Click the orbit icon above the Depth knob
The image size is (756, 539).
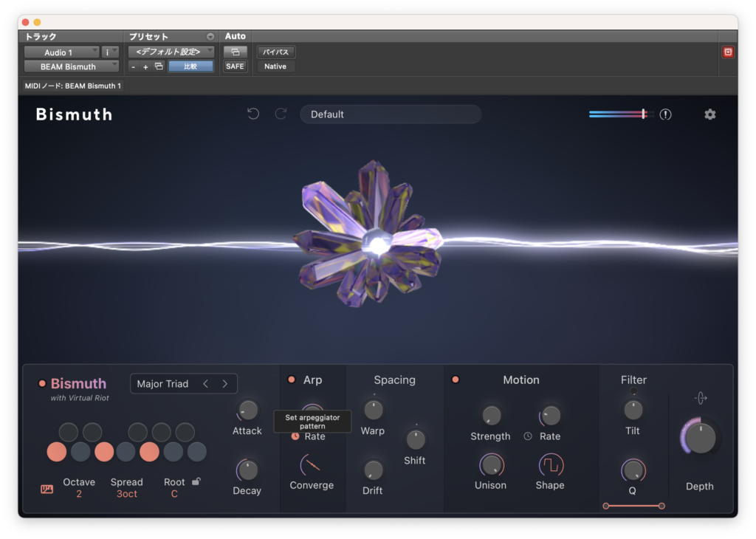[x=701, y=398]
